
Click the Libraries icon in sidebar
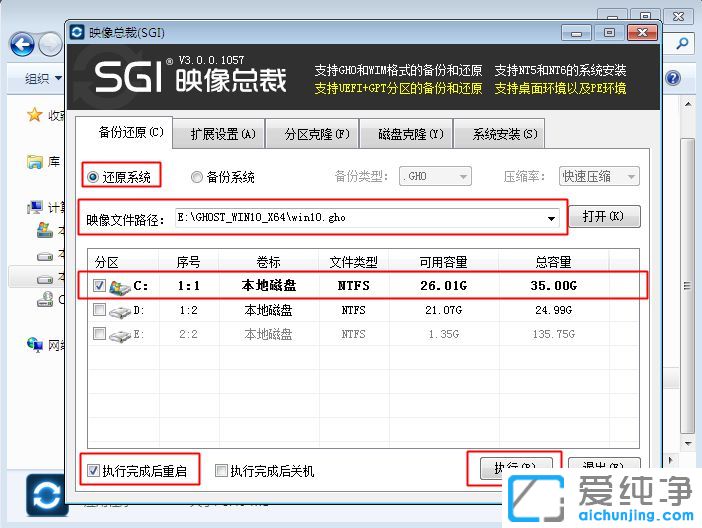pos(34,161)
